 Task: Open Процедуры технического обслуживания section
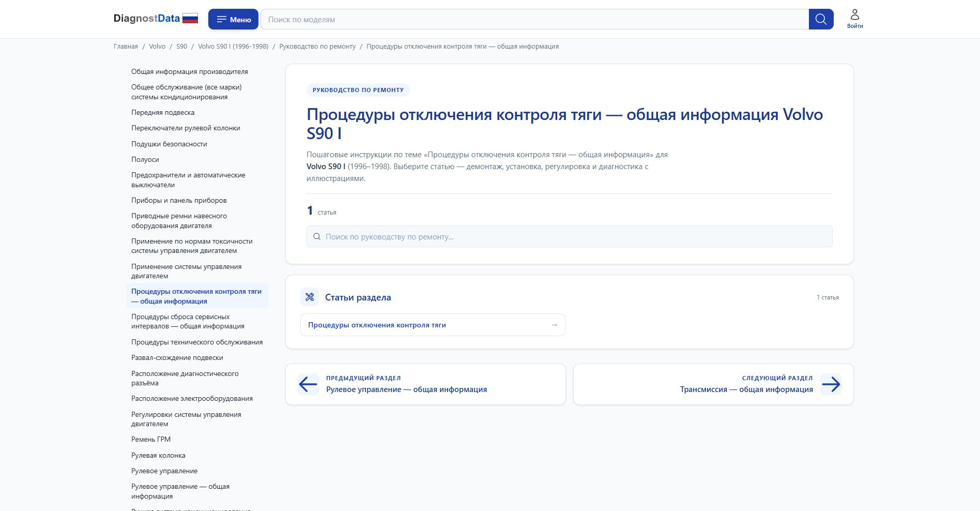[197, 342]
